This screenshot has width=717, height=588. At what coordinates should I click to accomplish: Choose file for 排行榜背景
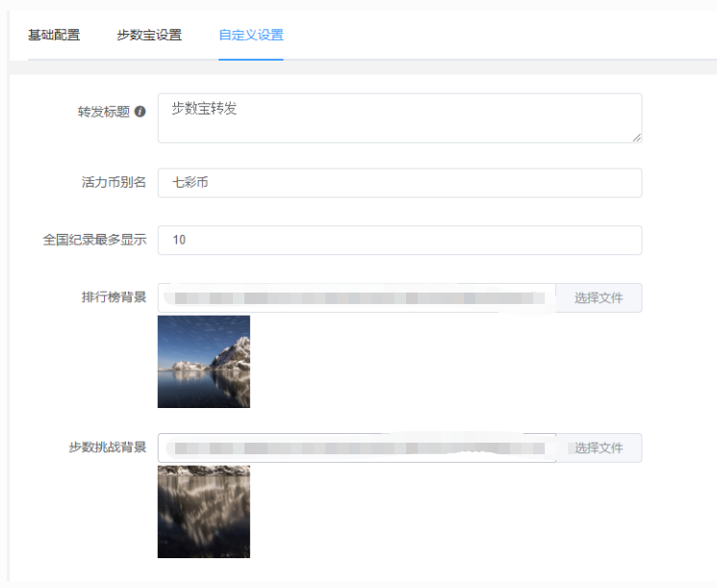tap(599, 297)
